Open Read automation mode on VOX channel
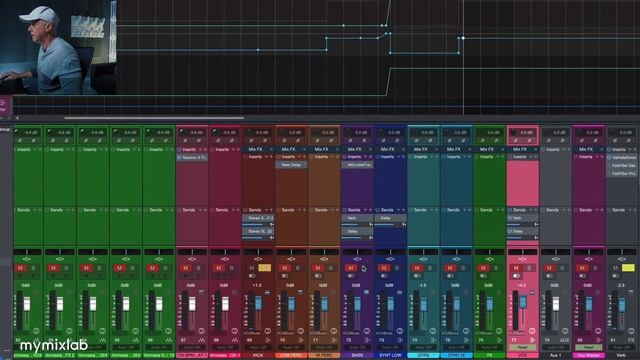Screen dimensions: 640x360 (x=522, y=347)
